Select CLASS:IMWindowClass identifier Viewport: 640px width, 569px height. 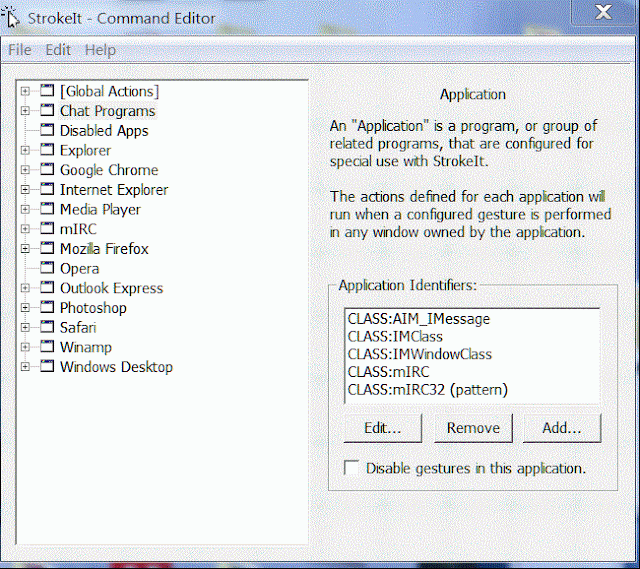(420, 354)
